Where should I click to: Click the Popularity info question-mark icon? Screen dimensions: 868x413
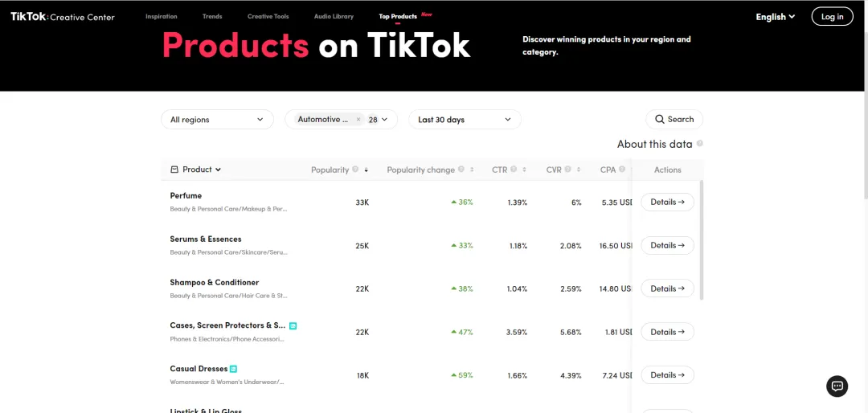click(x=355, y=170)
